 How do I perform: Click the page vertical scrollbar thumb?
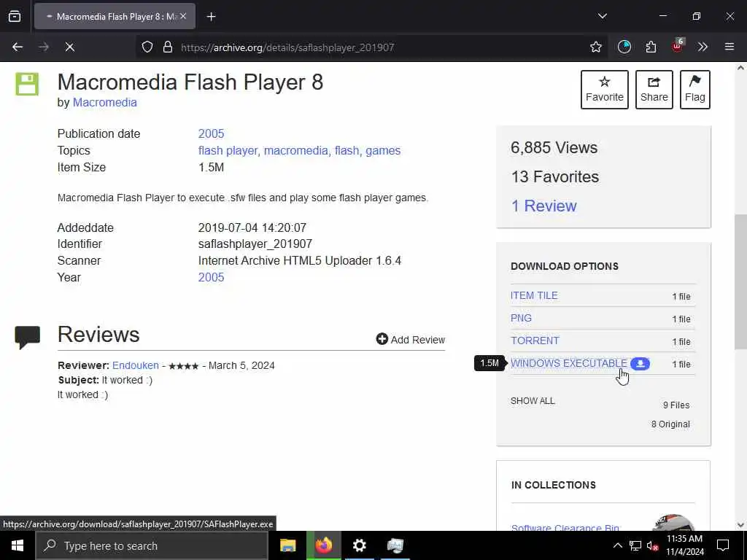click(x=740, y=281)
